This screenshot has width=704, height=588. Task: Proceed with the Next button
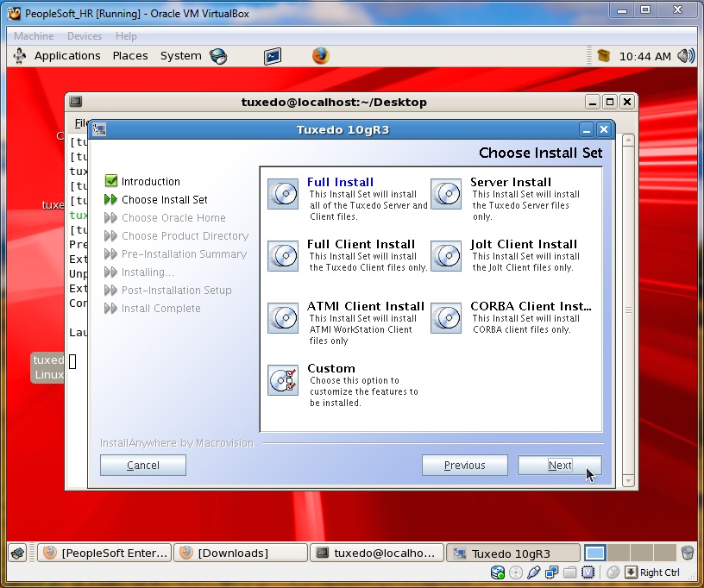559,465
